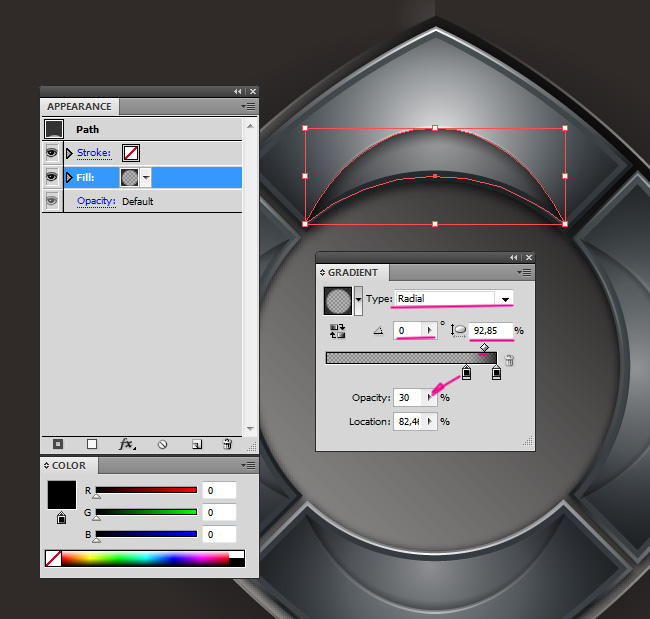Open the fx Add New Effect menu
This screenshot has width=650, height=619.
click(127, 444)
